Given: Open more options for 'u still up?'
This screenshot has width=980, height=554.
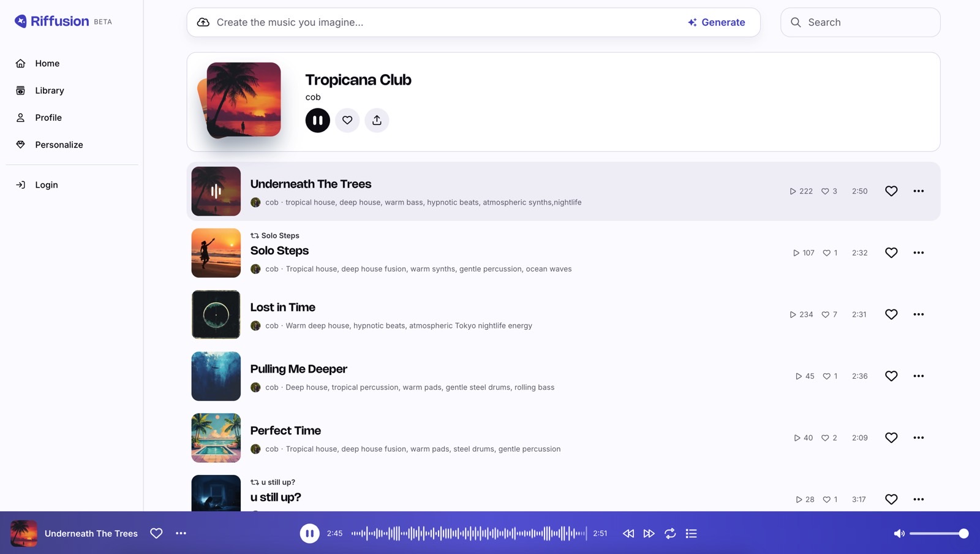Looking at the screenshot, I should (x=919, y=499).
